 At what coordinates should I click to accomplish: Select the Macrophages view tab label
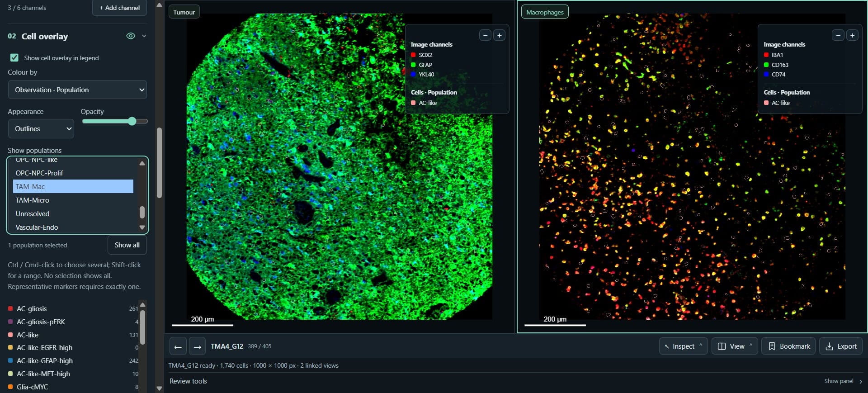(545, 12)
